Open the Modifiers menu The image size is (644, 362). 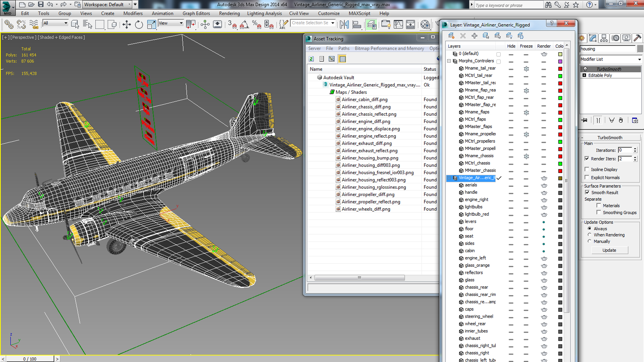133,13
